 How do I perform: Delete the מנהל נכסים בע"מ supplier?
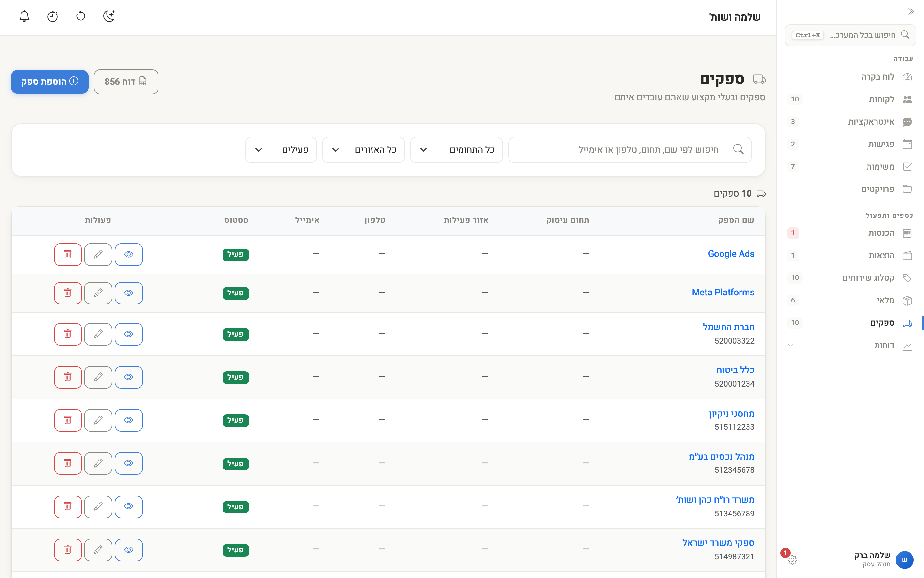point(68,463)
